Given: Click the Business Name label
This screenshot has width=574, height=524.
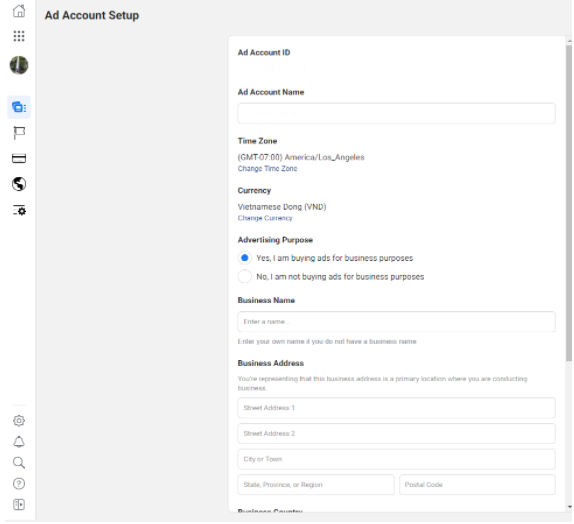Looking at the screenshot, I should 266,300.
